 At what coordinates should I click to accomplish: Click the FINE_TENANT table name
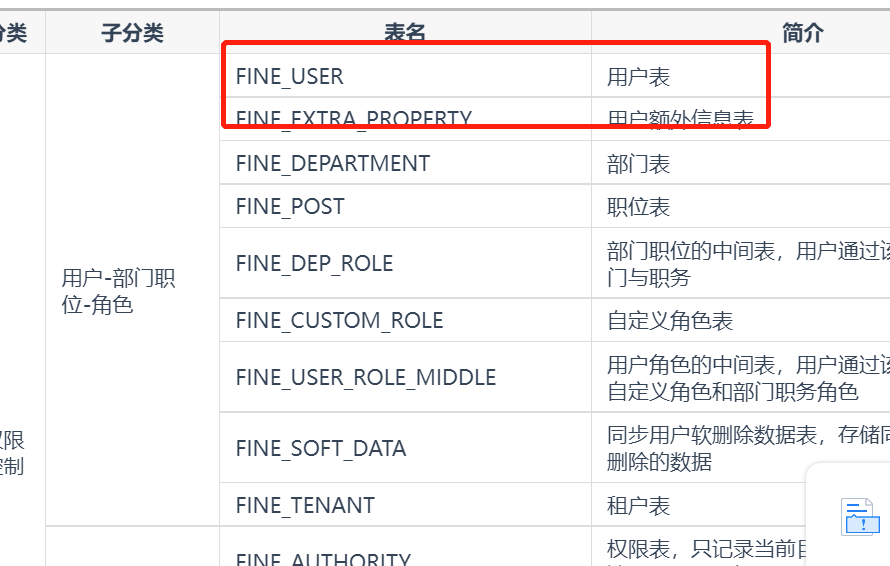coord(305,505)
